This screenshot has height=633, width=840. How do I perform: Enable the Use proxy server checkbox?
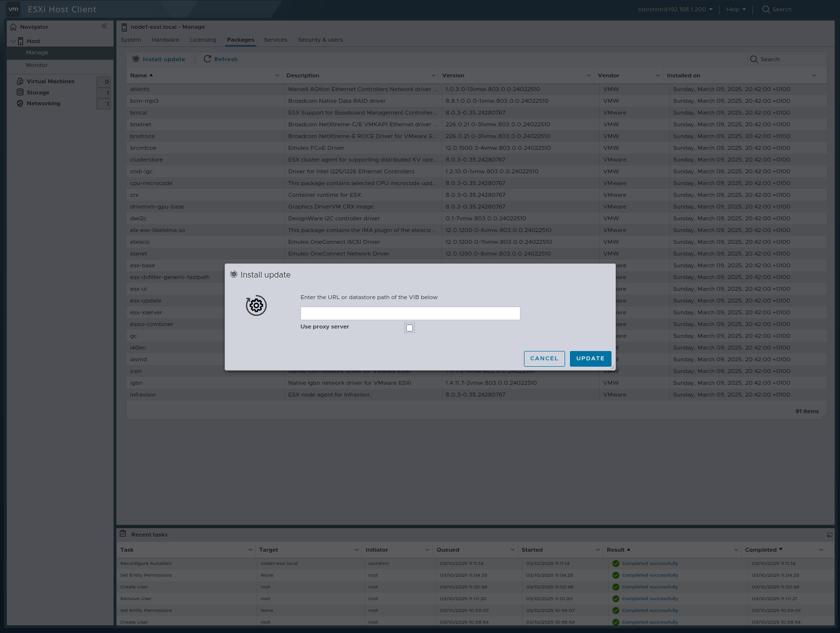409,328
